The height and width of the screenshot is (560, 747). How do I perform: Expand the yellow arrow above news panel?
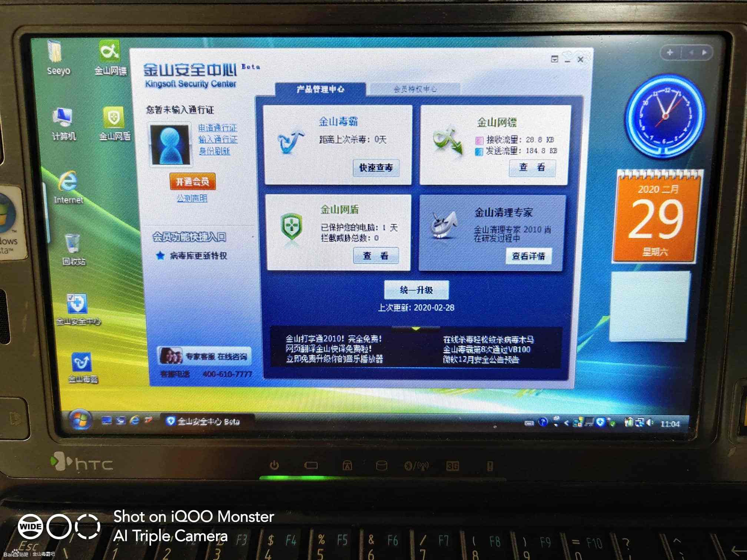(416, 329)
